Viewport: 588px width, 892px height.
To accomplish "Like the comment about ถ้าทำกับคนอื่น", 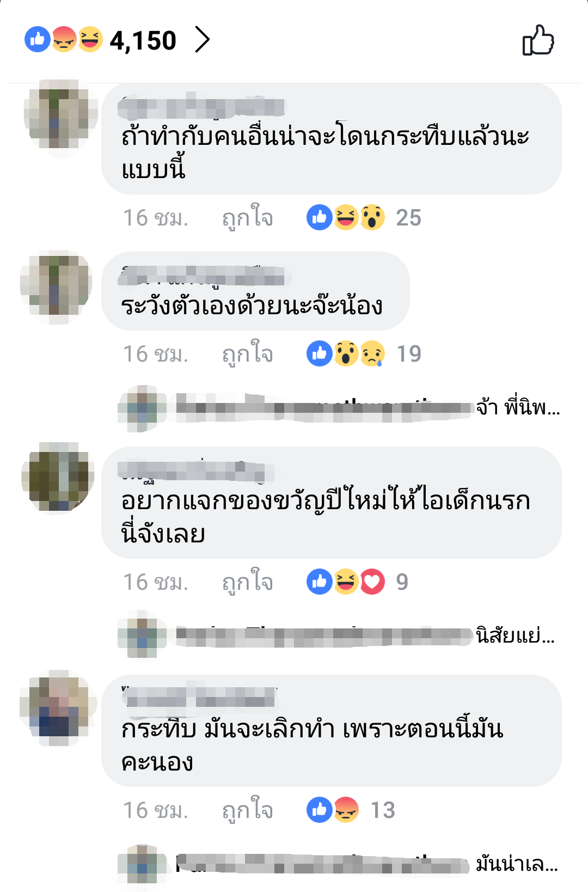I will (248, 218).
